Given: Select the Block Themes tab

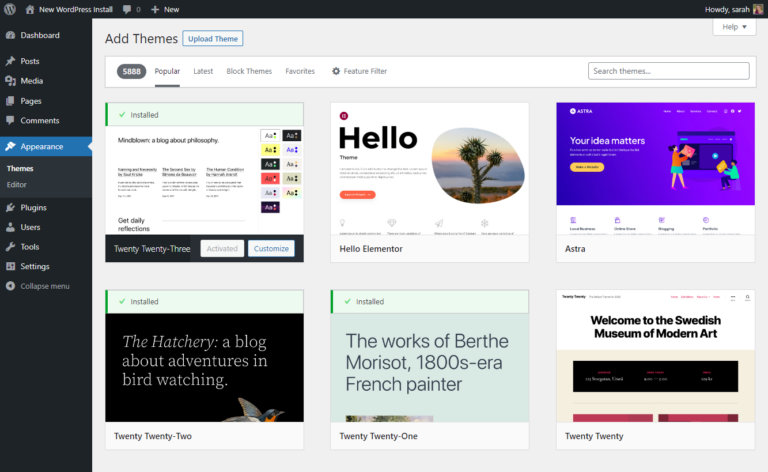Looking at the screenshot, I should tap(249, 71).
